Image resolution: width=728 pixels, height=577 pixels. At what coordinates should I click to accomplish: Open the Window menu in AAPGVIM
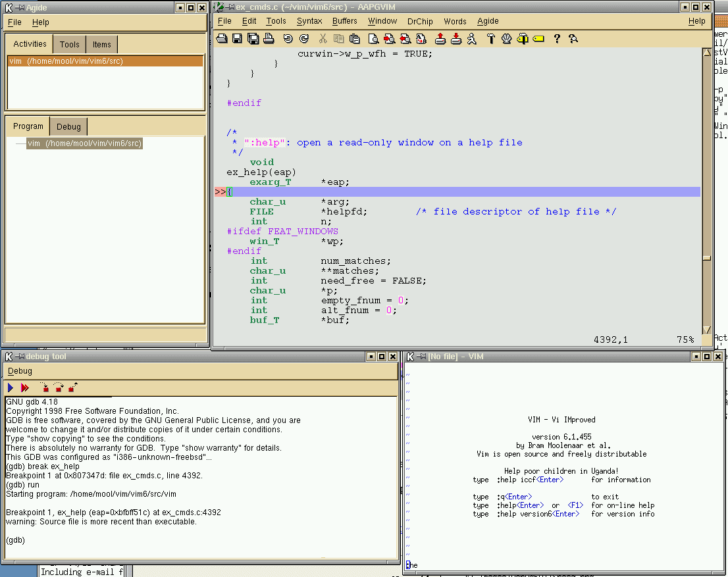pos(382,21)
